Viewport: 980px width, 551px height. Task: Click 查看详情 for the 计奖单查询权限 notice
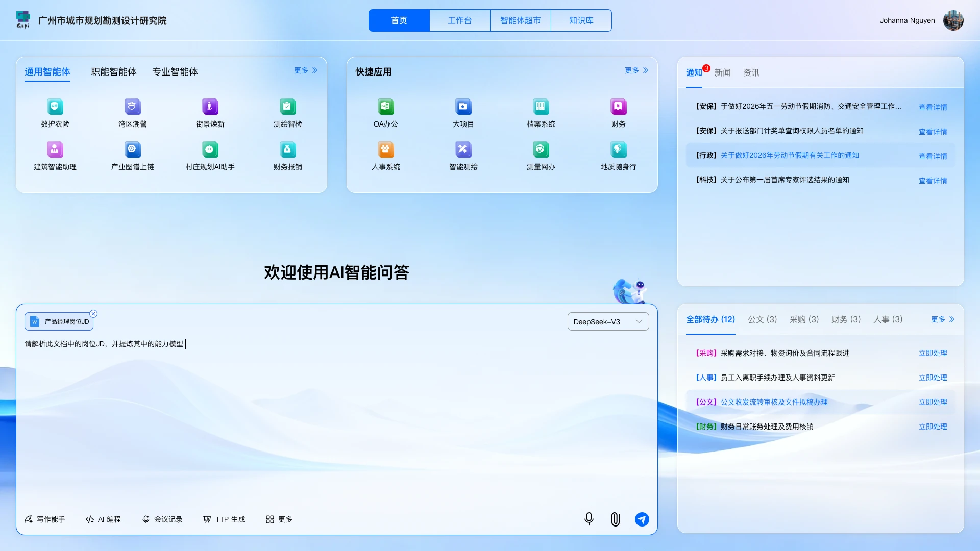[933, 132]
